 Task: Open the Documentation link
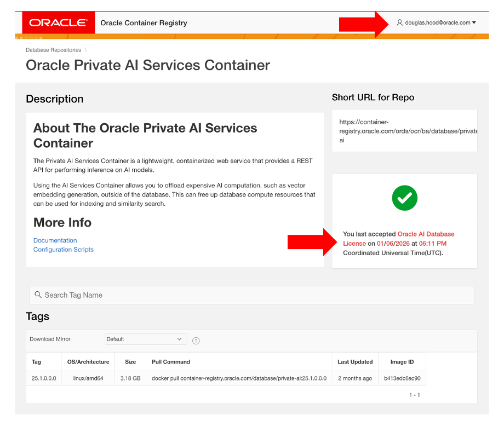(55, 240)
